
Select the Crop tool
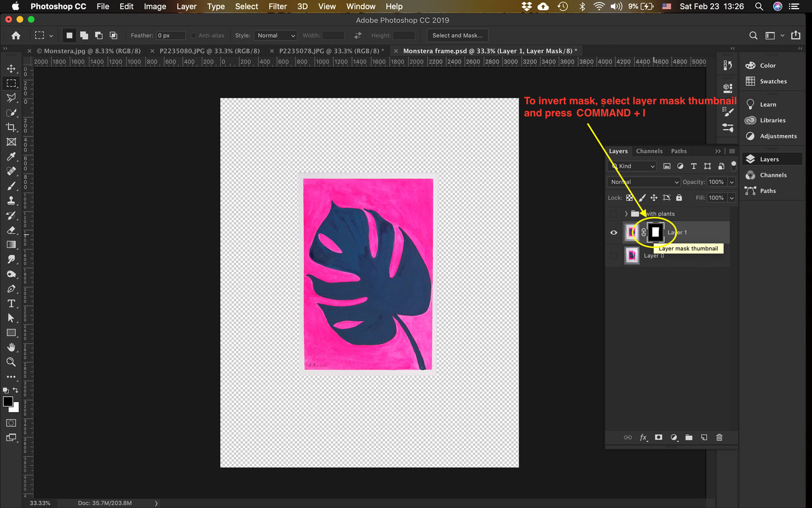(11, 128)
